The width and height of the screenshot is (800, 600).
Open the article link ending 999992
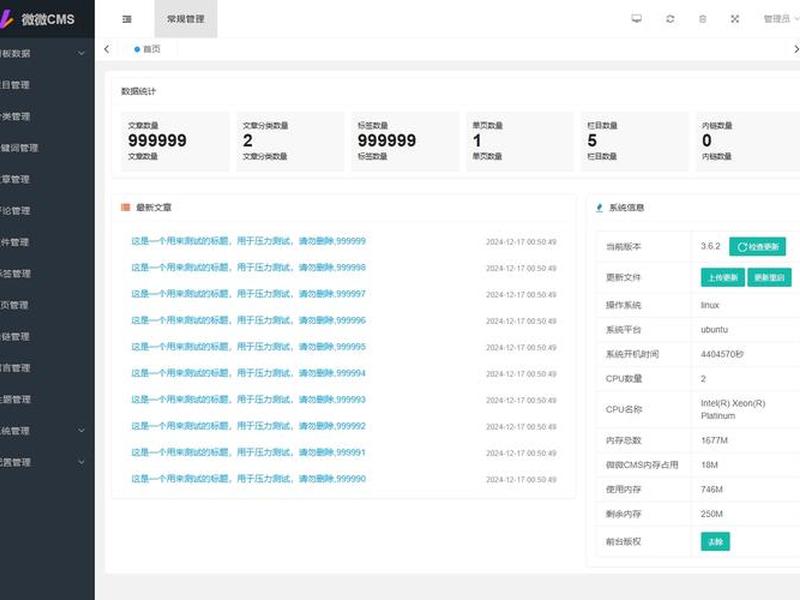248,426
